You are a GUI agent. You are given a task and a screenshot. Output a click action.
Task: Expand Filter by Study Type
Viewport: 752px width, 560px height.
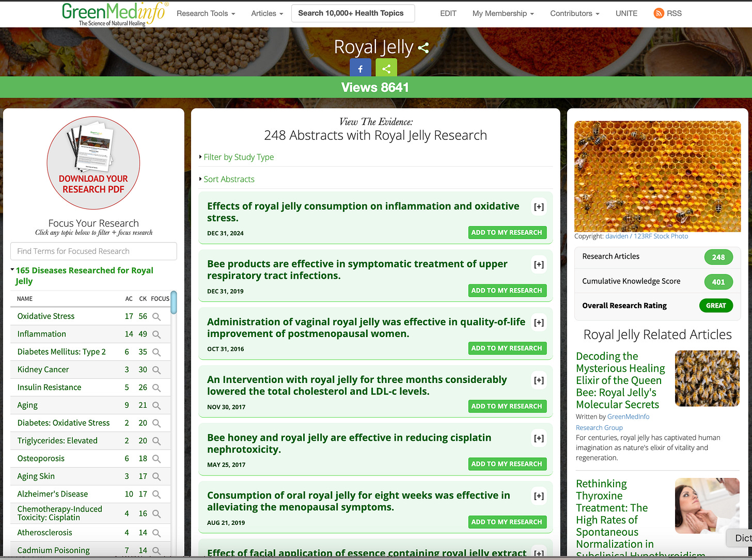(238, 157)
